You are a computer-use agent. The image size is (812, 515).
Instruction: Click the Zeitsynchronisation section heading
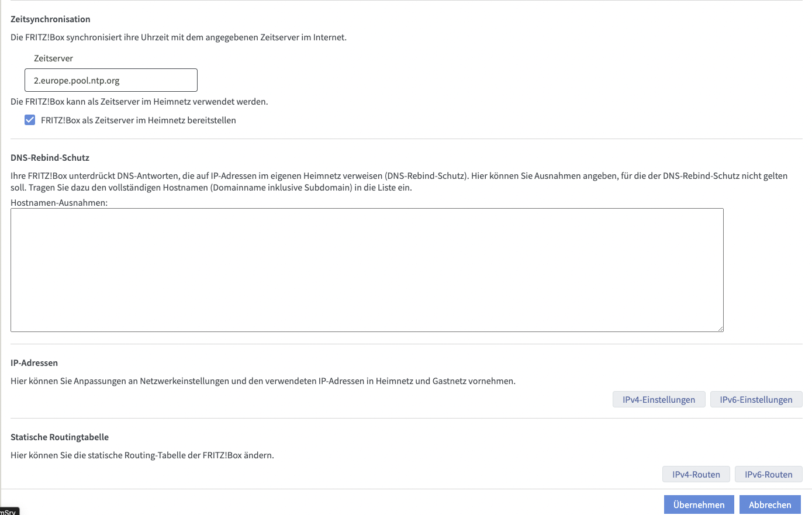[x=50, y=19]
